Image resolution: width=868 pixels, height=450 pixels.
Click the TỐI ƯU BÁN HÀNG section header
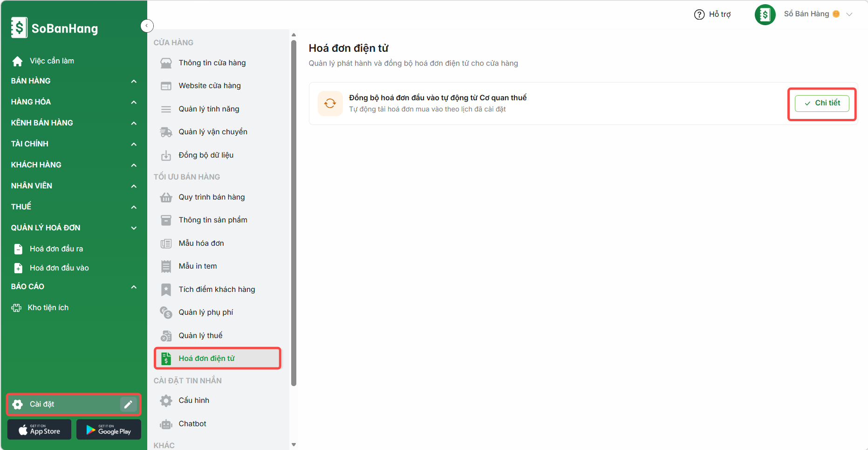click(187, 177)
